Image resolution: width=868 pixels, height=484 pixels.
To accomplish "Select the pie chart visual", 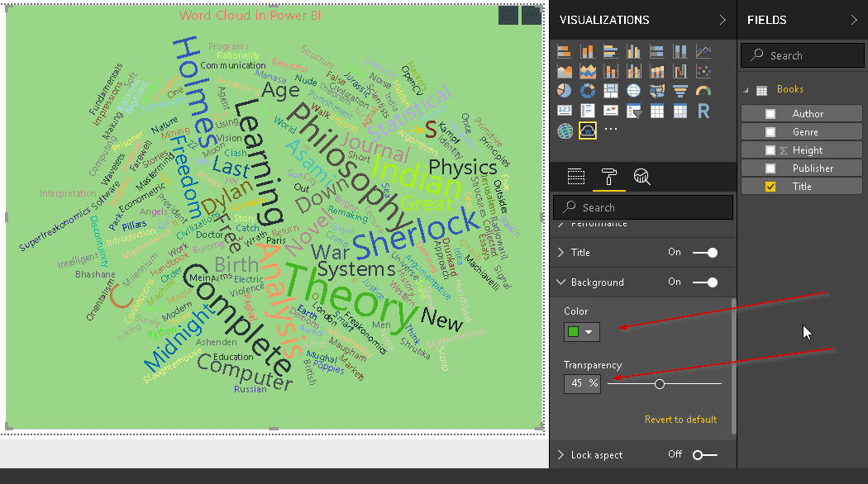I will 564,91.
